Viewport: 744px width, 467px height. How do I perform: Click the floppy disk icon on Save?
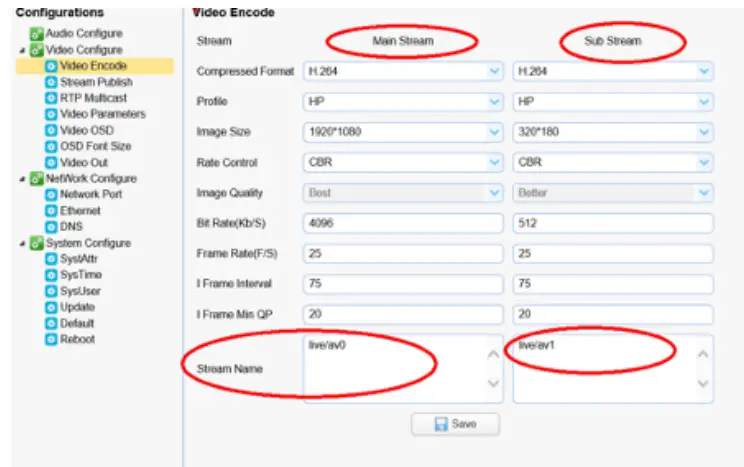441,424
